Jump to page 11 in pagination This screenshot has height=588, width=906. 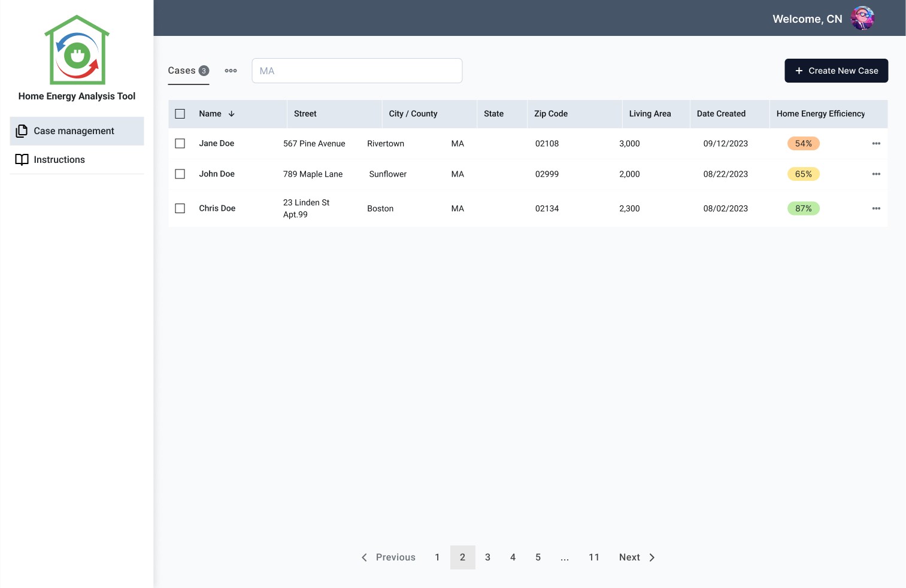pos(594,557)
